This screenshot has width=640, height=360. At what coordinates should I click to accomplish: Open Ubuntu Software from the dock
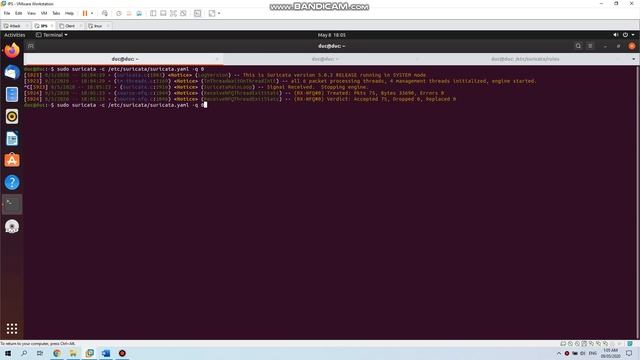[x=12, y=160]
